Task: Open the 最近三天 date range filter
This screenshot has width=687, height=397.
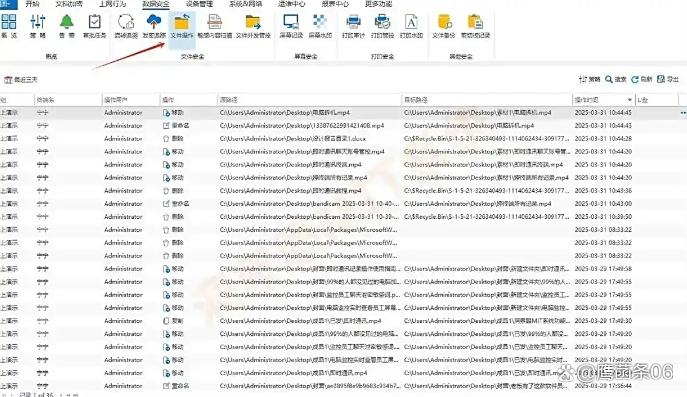Action: [21, 80]
